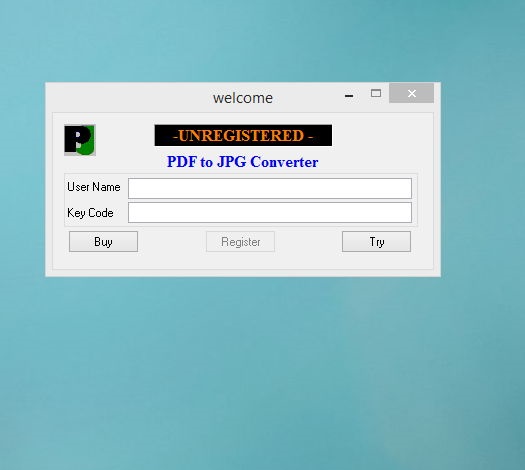
Task: Click the orange UNREGISTERED banner
Action: (243, 135)
